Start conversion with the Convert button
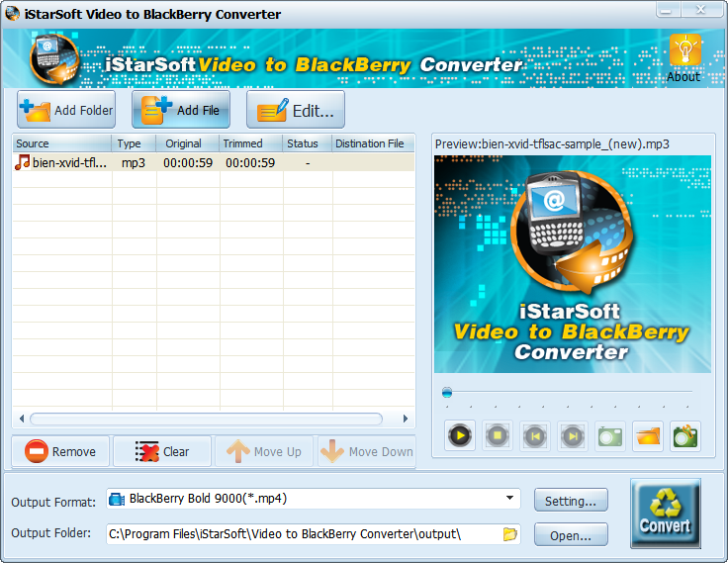The height and width of the screenshot is (563, 728). click(x=666, y=514)
